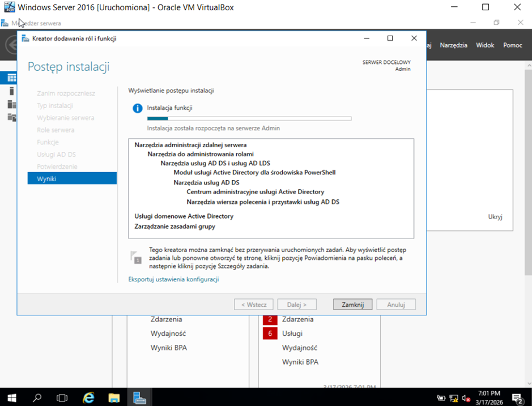Click the Server Manager taskbar icon
532x406 pixels.
coord(140,398)
